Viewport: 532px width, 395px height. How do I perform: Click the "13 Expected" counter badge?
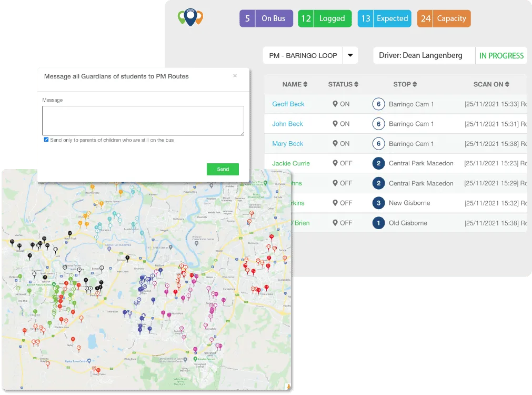coord(384,18)
